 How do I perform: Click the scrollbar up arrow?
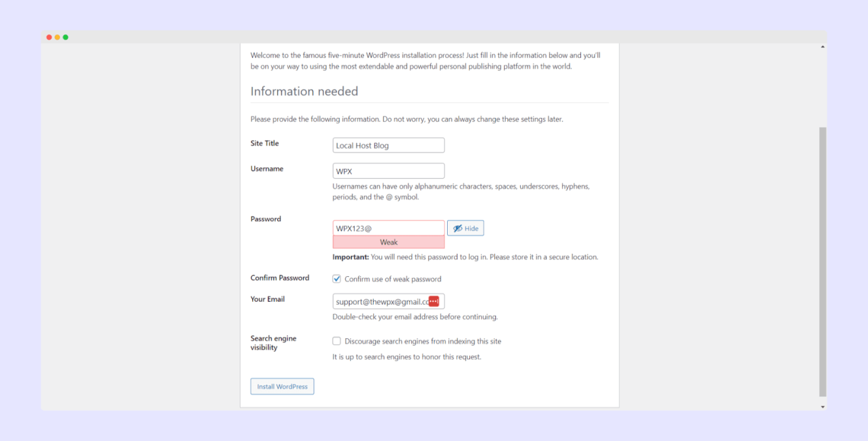(x=822, y=47)
